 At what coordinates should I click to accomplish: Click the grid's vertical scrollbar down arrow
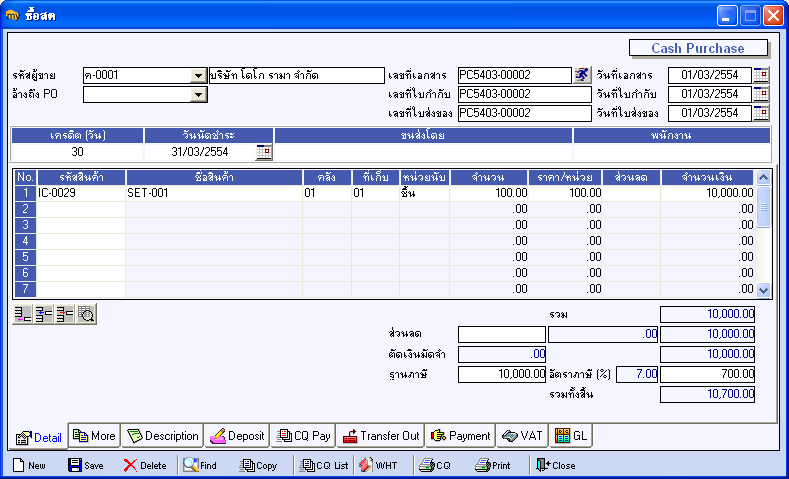763,290
